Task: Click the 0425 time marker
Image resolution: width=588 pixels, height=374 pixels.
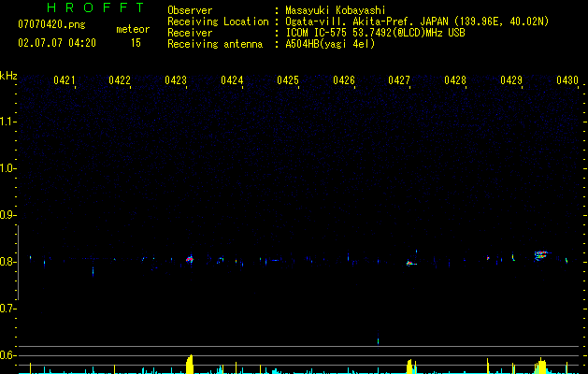Action: (288, 80)
